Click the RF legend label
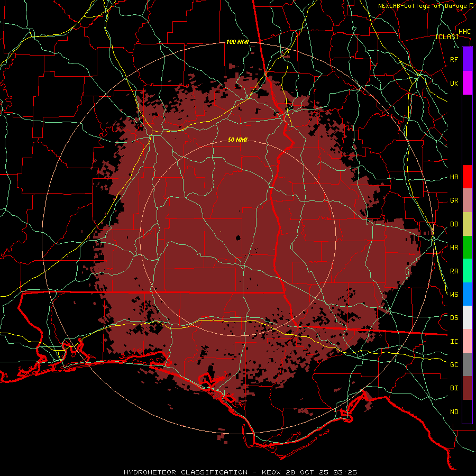 point(454,59)
